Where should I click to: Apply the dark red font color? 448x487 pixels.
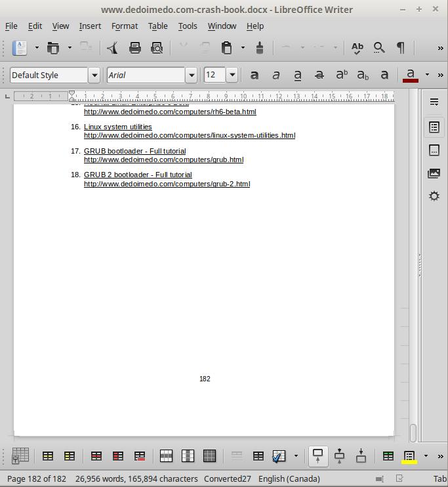(411, 75)
